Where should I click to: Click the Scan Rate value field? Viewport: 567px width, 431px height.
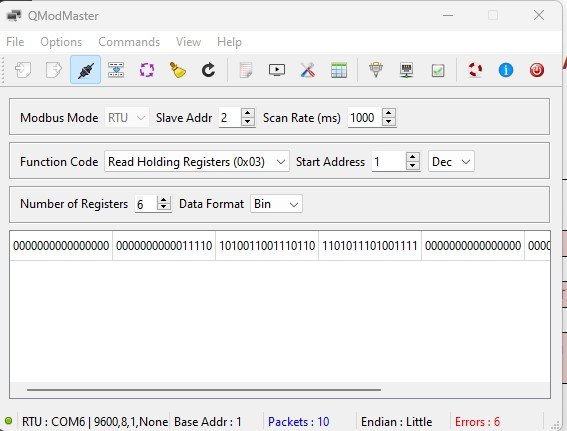tap(365, 118)
